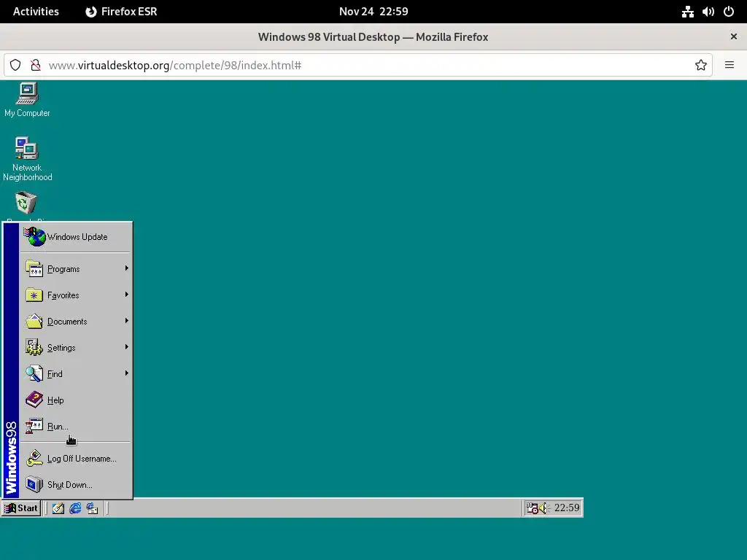The width and height of the screenshot is (747, 560).
Task: Open the Firefox ESR app menu
Action: [121, 12]
